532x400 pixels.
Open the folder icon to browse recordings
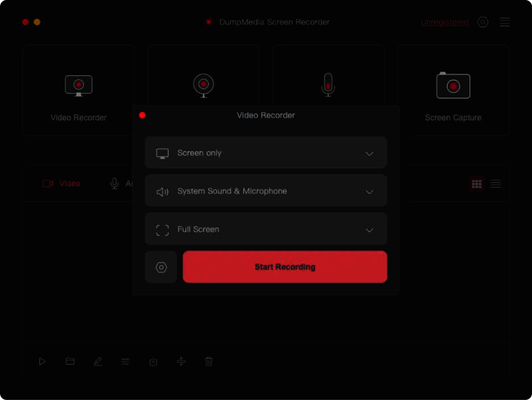pos(70,361)
